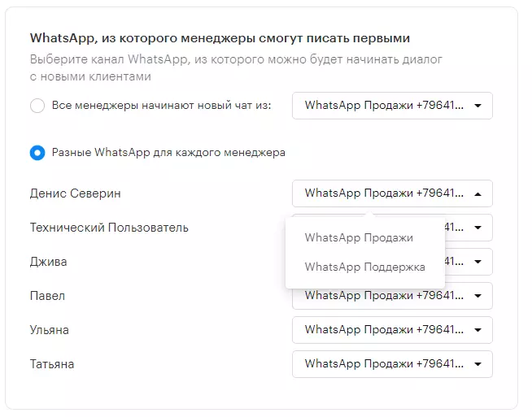Image resolution: width=532 pixels, height=417 pixels.
Task: Open the WhatsApp dropdown for Ульяна
Action: [x=392, y=330]
